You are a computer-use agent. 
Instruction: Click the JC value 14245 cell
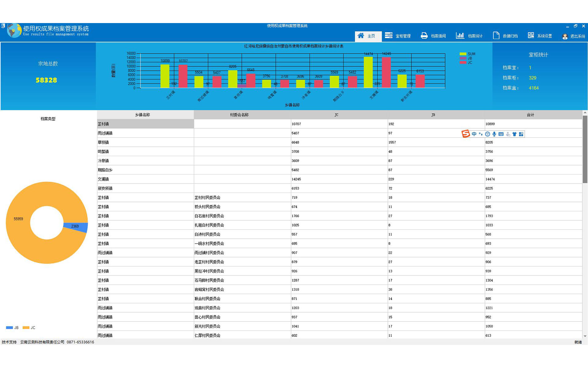(x=339, y=179)
